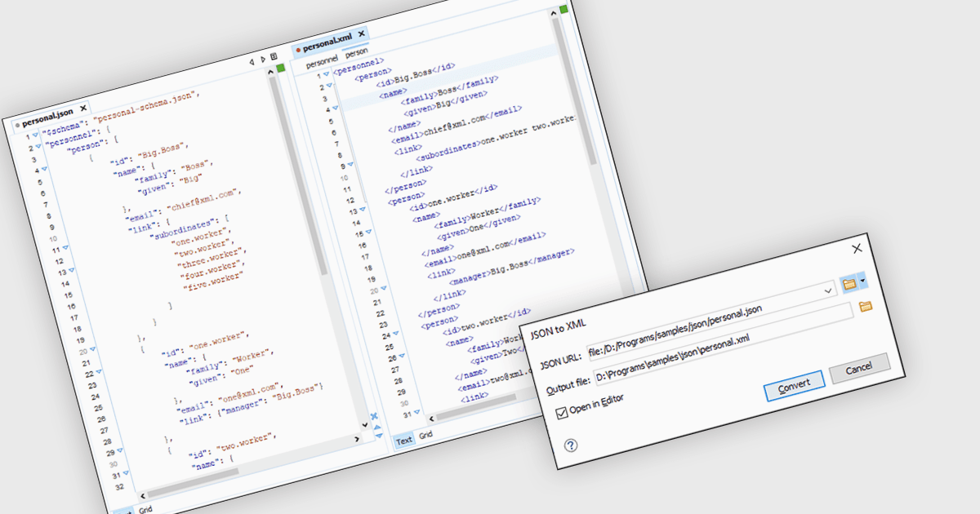This screenshot has height=514, width=980.
Task: Collapse XML fold marker on line 20
Action: tap(385, 289)
